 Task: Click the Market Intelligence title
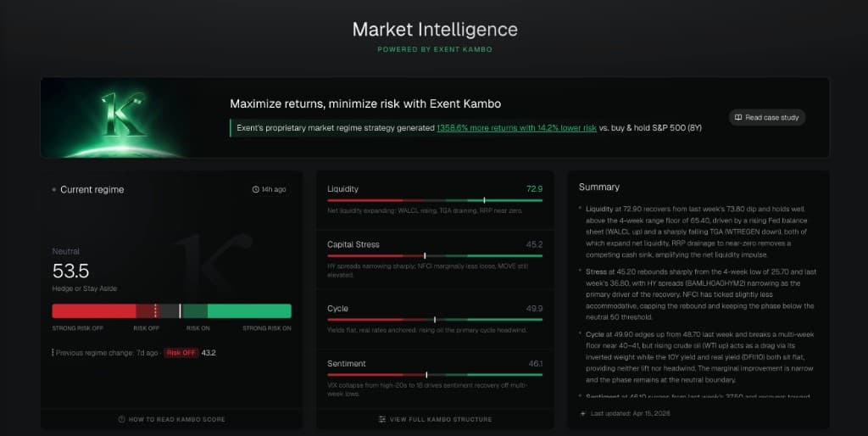(435, 30)
